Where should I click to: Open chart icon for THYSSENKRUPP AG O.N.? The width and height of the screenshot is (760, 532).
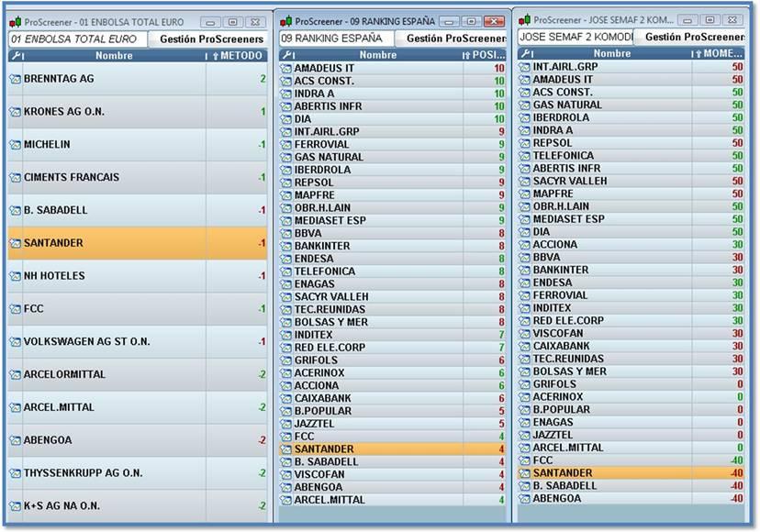pyautogui.click(x=16, y=473)
